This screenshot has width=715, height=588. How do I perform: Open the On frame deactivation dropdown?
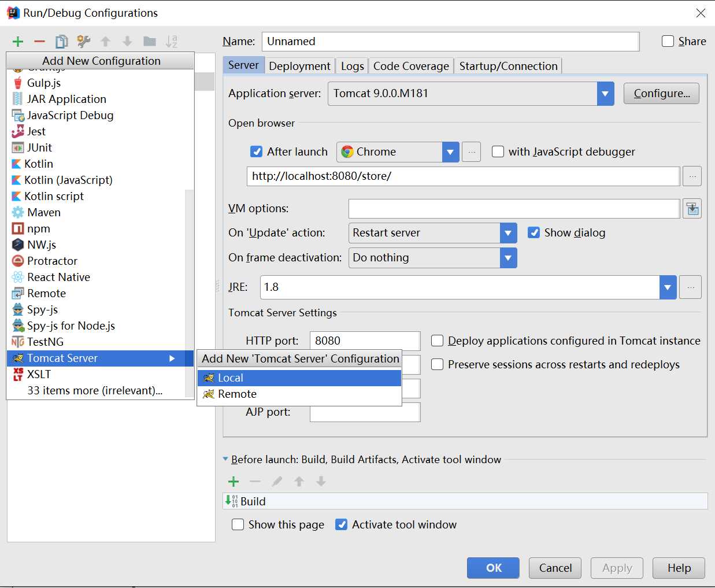(508, 258)
